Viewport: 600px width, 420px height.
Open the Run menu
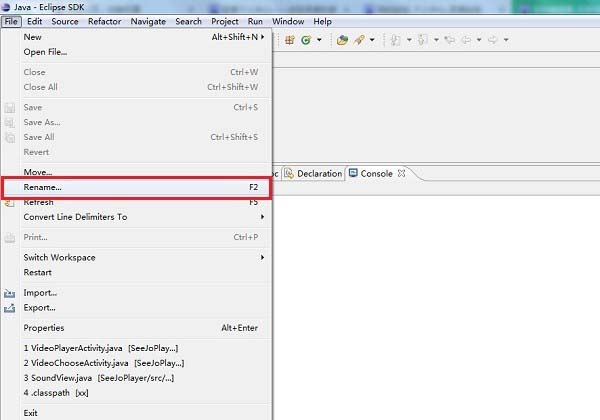[255, 21]
